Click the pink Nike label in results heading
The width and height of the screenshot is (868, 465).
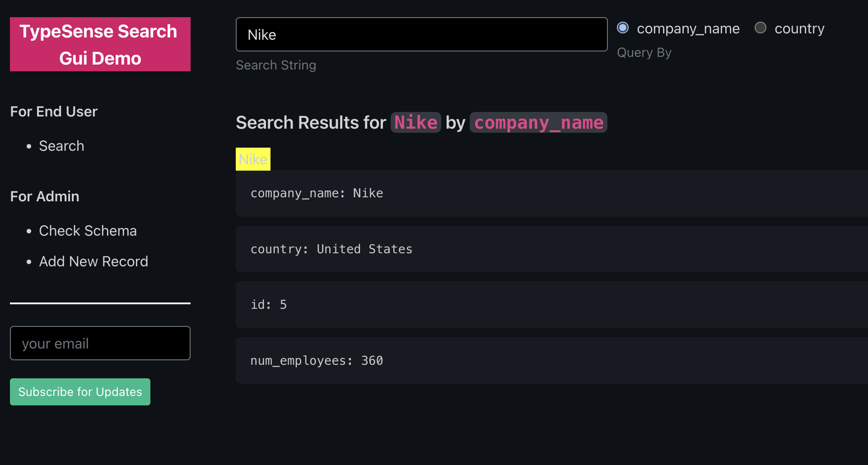[x=415, y=122]
